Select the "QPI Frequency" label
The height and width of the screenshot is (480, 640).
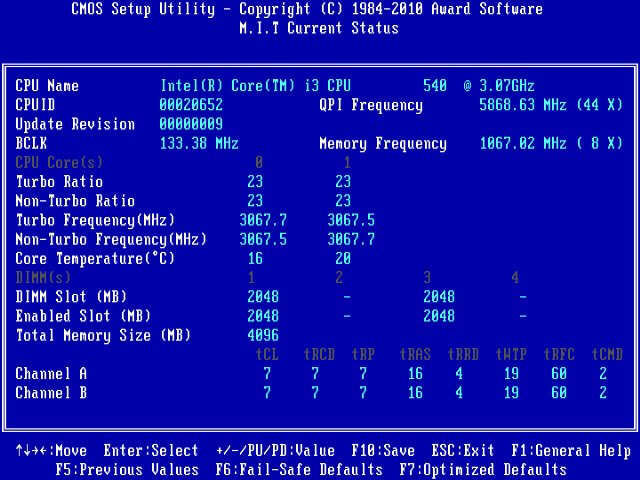pyautogui.click(x=371, y=105)
